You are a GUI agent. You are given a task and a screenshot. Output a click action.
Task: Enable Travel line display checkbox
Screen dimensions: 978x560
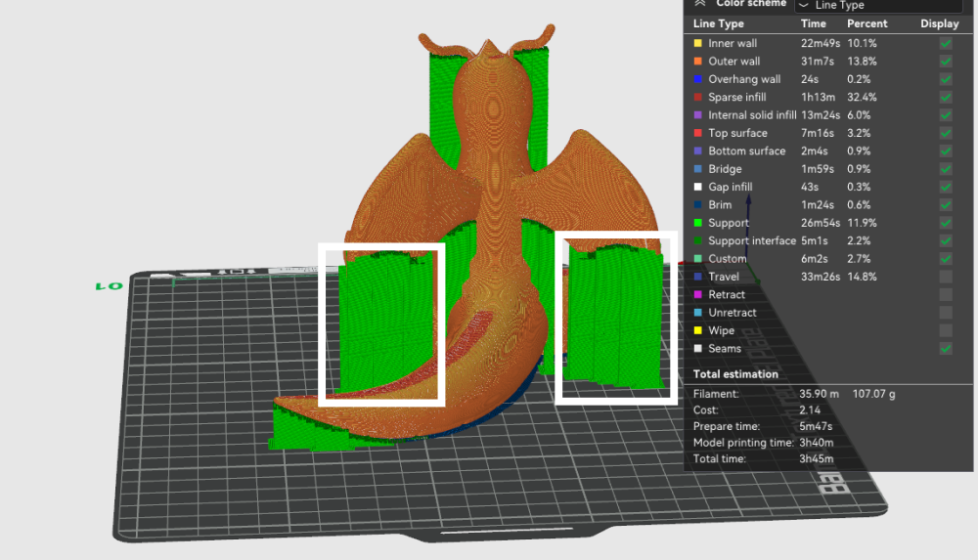pyautogui.click(x=946, y=277)
